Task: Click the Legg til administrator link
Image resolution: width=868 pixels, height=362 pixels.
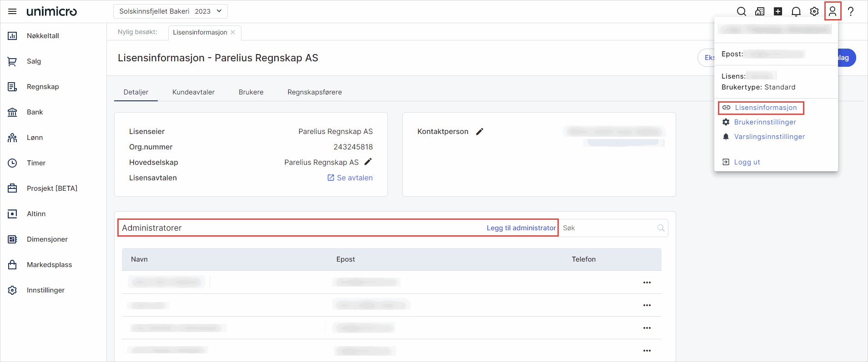Action: [x=521, y=228]
